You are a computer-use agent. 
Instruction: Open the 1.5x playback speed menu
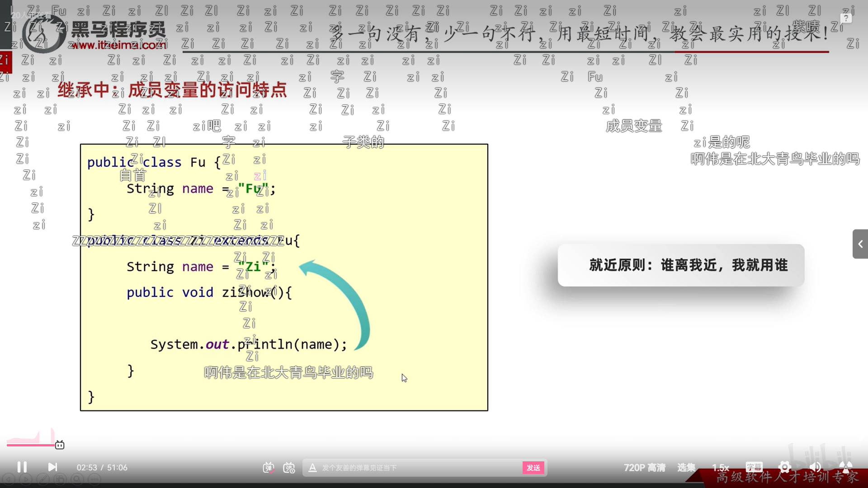720,468
